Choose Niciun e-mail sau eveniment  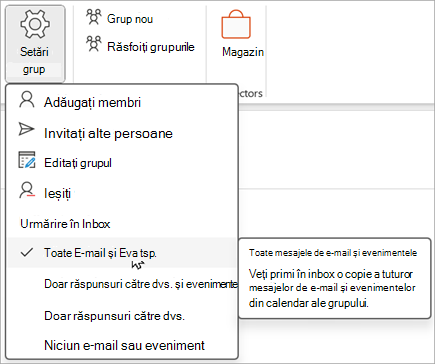[x=122, y=345]
